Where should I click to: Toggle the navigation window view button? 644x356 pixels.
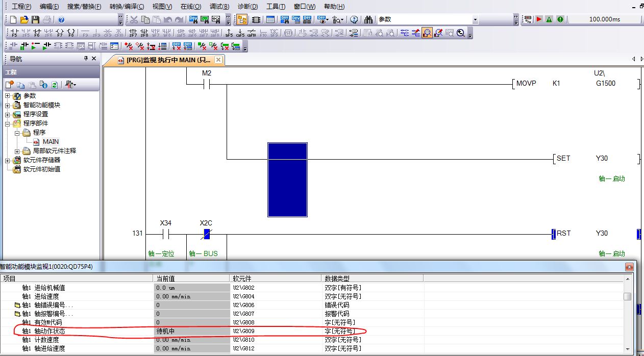(242, 19)
